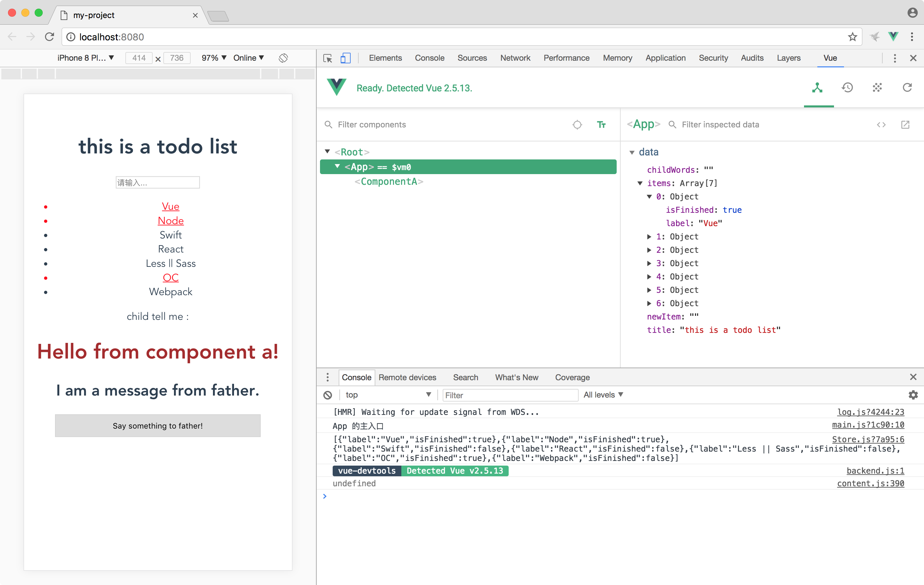Click the 414 device width field
The width and height of the screenshot is (924, 585).
[x=139, y=58]
